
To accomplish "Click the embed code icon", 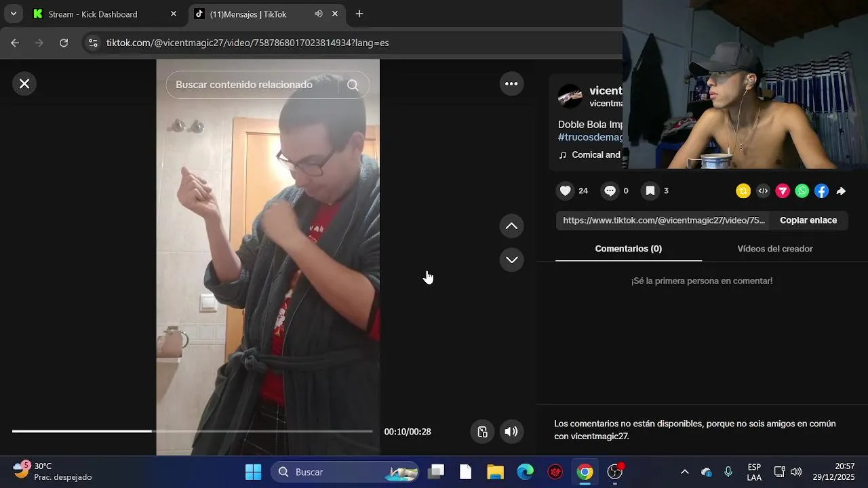I will pos(763,191).
